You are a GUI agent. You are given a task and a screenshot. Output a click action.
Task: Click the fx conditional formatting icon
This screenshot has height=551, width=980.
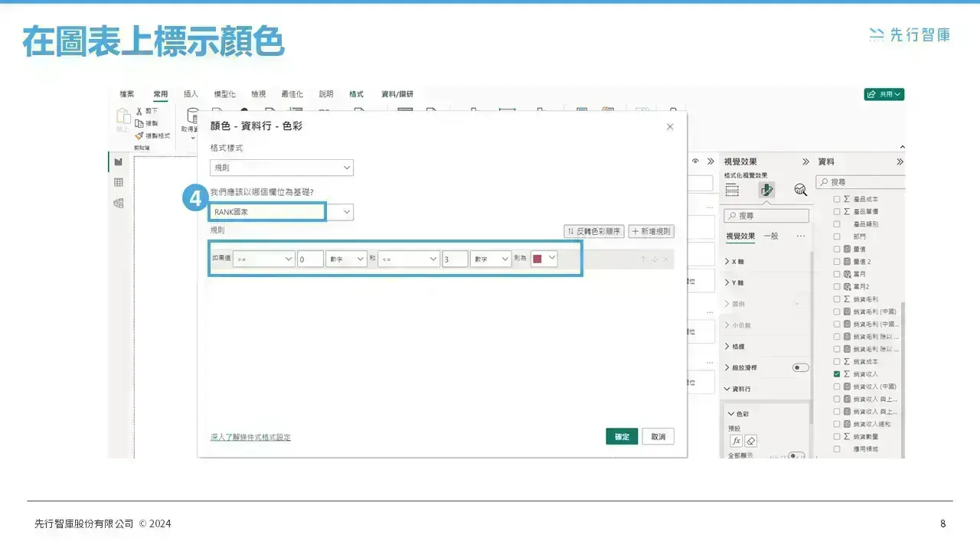coord(737,441)
